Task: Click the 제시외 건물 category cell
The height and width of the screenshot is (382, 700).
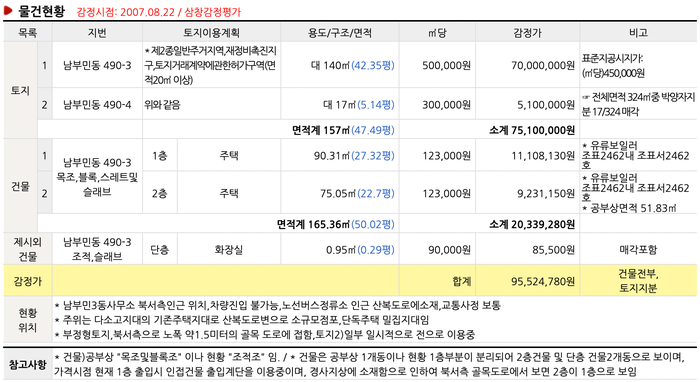Action: point(27,249)
